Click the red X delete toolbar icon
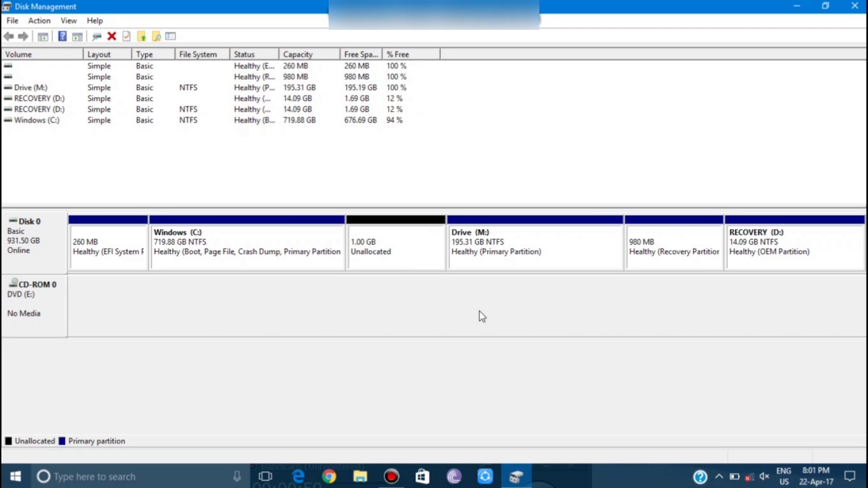868x488 pixels. [x=112, y=37]
